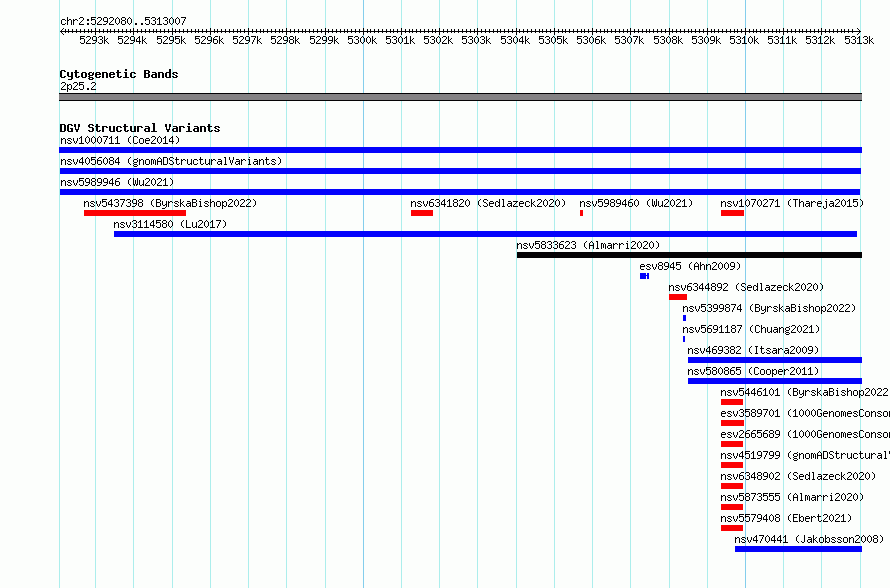Image resolution: width=890 pixels, height=588 pixels.
Task: Click esv2665689 (1000Genomes) label
Action: [x=805, y=434]
